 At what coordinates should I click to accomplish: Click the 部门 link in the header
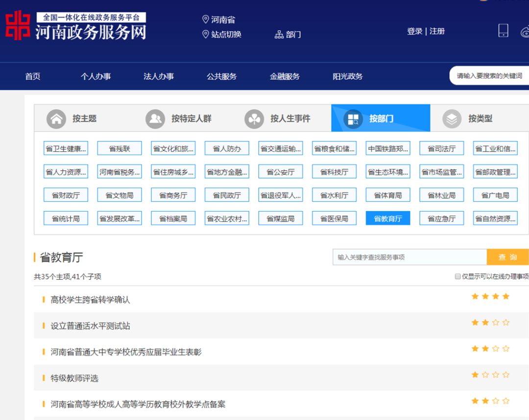coord(293,34)
